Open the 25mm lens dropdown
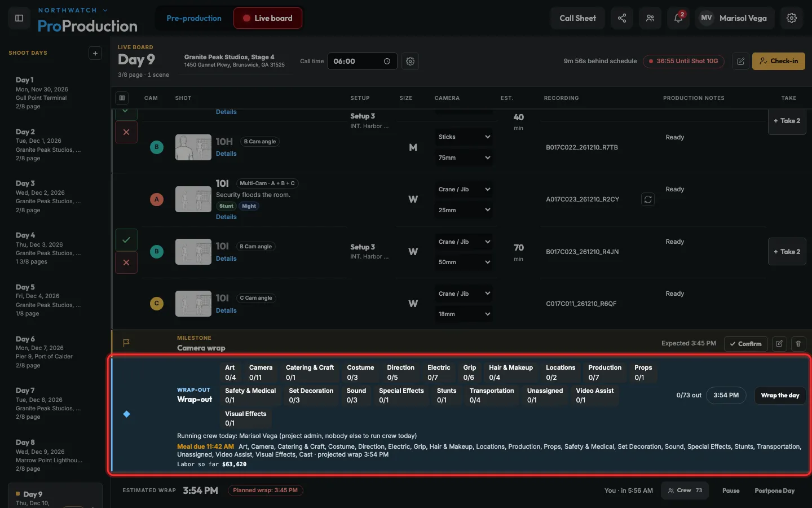812x508 pixels. 464,210
